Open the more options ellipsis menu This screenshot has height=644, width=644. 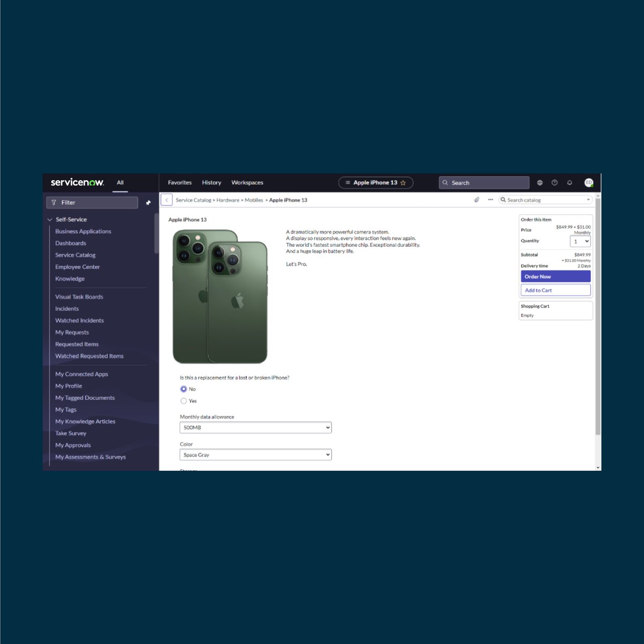(x=491, y=200)
